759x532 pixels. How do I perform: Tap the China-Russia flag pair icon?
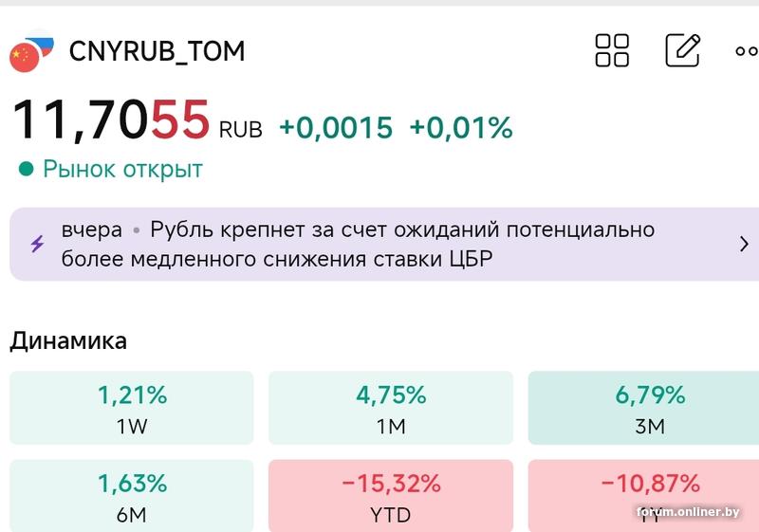point(31,54)
